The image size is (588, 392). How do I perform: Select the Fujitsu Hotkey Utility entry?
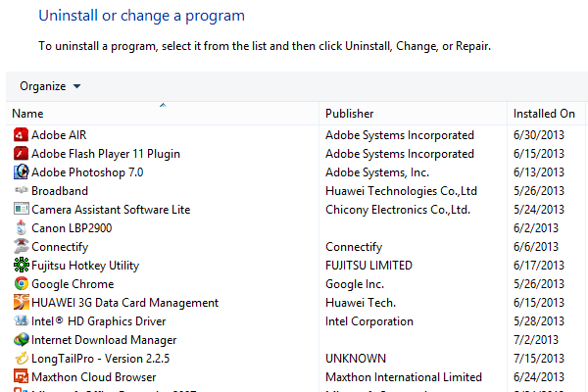[85, 266]
